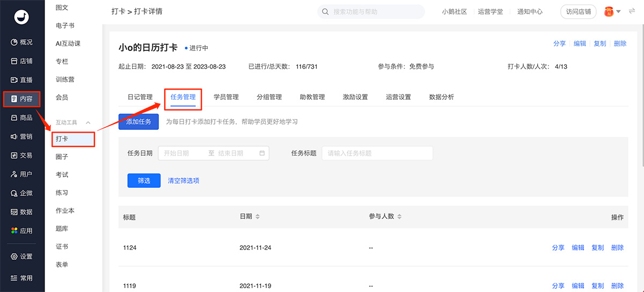Select 营销 marketing in left sidebar
Image resolution: width=644 pixels, height=292 pixels.
pyautogui.click(x=22, y=136)
